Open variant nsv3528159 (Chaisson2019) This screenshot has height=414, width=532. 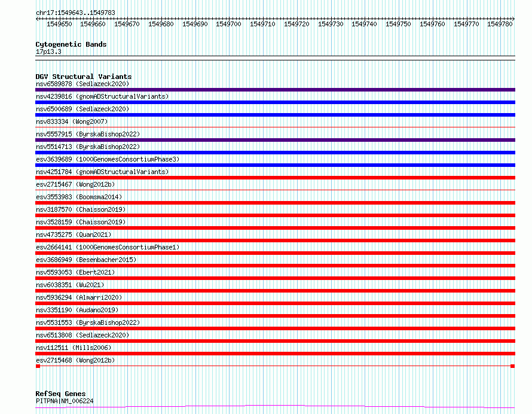[x=81, y=222]
